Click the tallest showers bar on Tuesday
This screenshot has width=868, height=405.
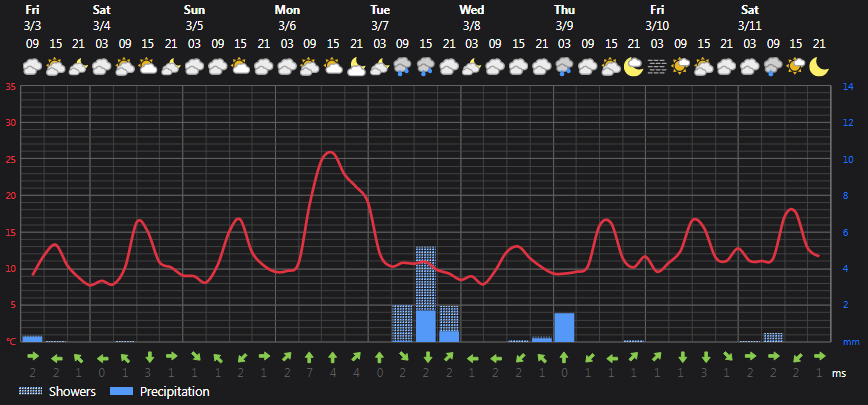pyautogui.click(x=426, y=278)
